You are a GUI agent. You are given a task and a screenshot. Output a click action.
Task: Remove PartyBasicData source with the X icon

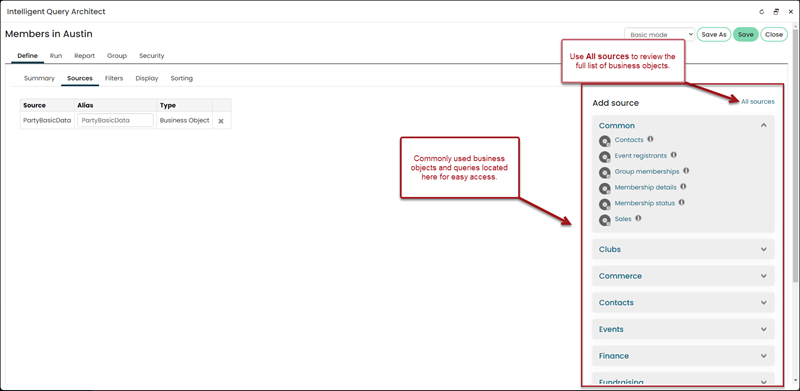pos(221,121)
